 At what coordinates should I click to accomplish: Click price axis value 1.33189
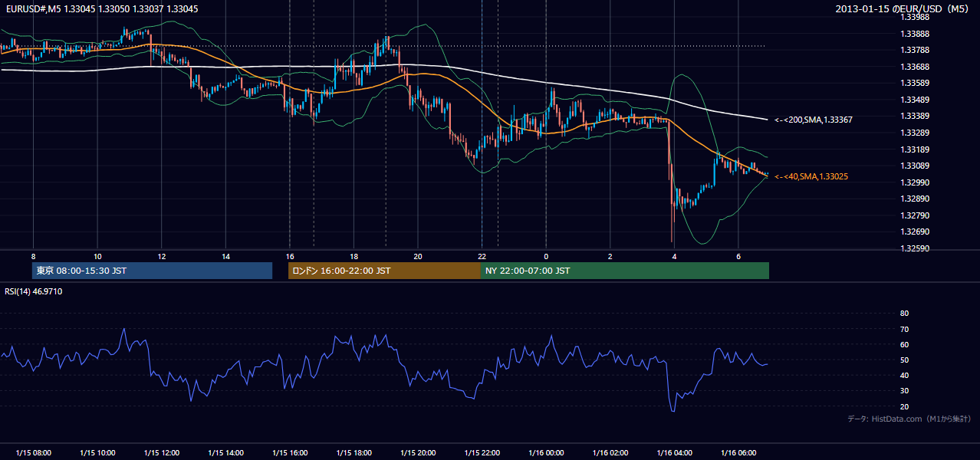(x=915, y=149)
